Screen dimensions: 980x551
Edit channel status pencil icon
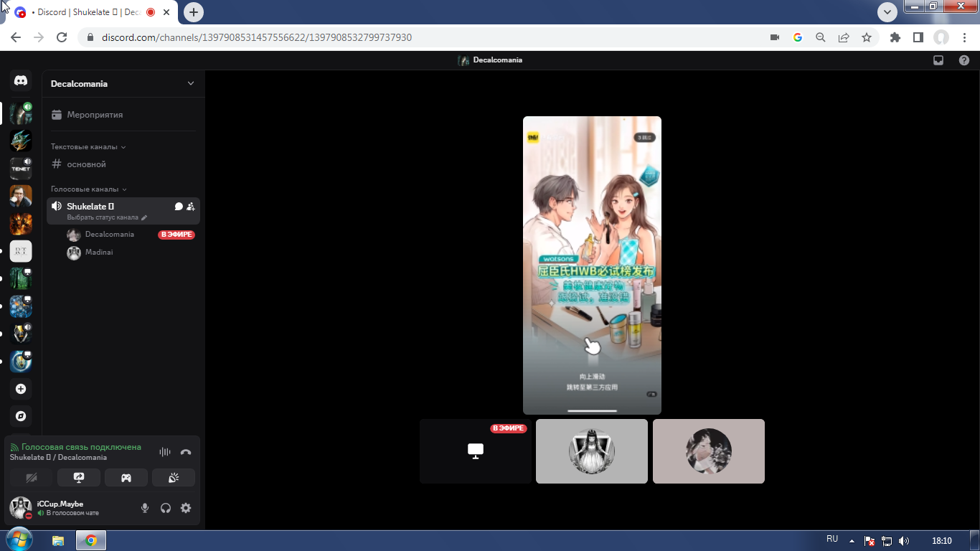tap(144, 217)
